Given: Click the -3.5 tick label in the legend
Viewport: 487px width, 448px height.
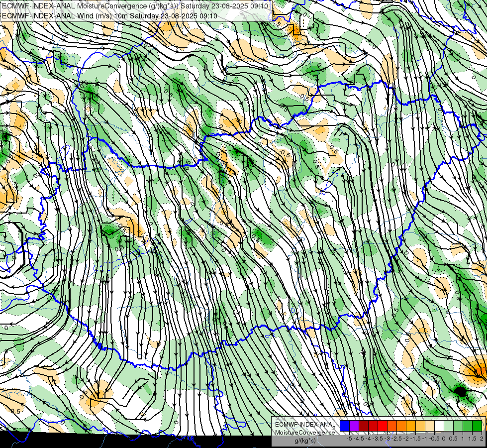Looking at the screenshot, I should click(x=378, y=439).
